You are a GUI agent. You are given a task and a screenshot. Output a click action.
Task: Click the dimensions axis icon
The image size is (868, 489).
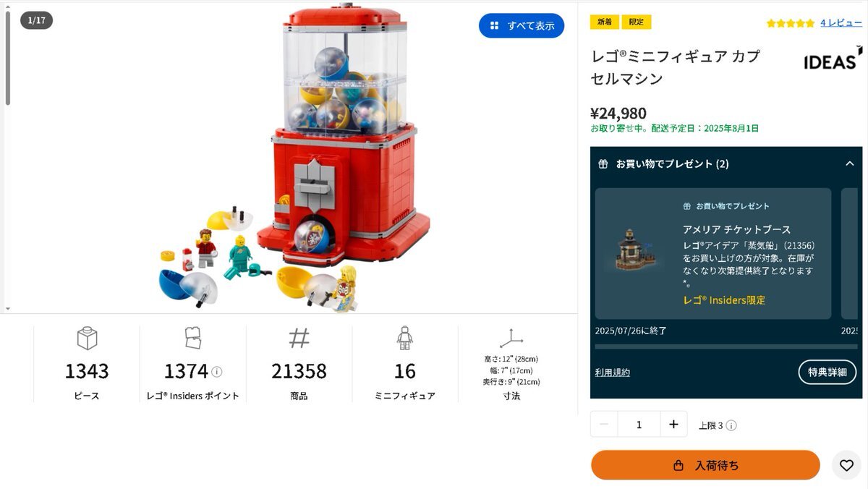tap(511, 338)
